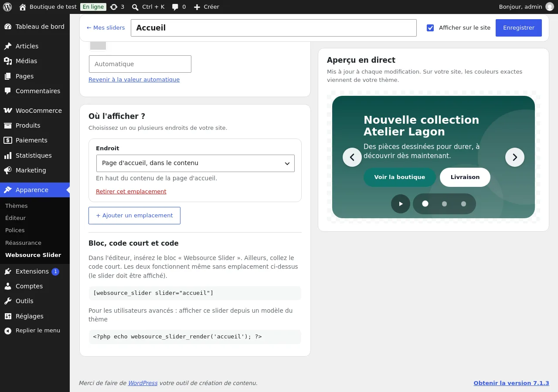This screenshot has height=392, width=558.
Task: Click the Comptes user icon
Action: 8,286
